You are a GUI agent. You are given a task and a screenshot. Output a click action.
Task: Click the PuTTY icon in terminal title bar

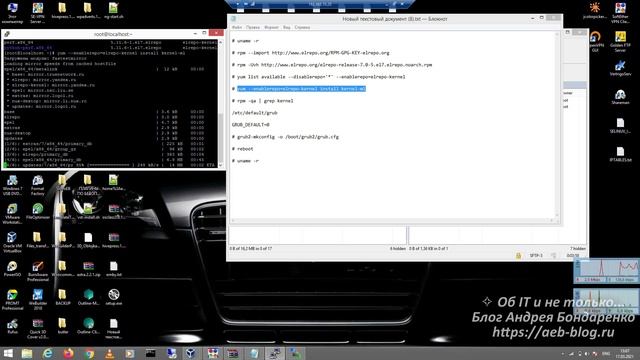pyautogui.click(x=7, y=34)
